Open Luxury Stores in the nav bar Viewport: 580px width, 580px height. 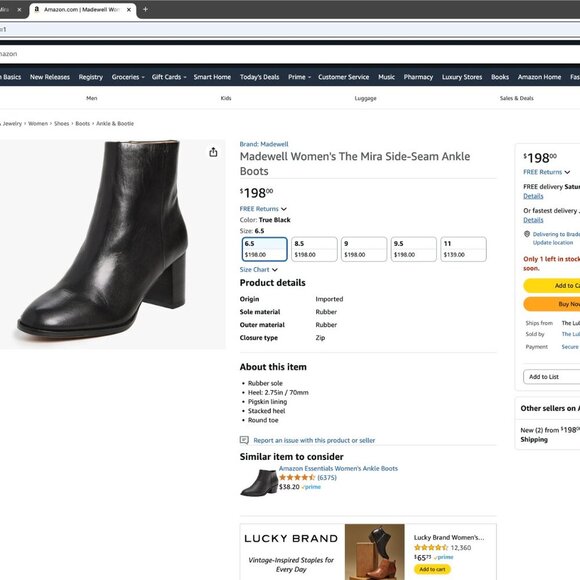point(462,77)
